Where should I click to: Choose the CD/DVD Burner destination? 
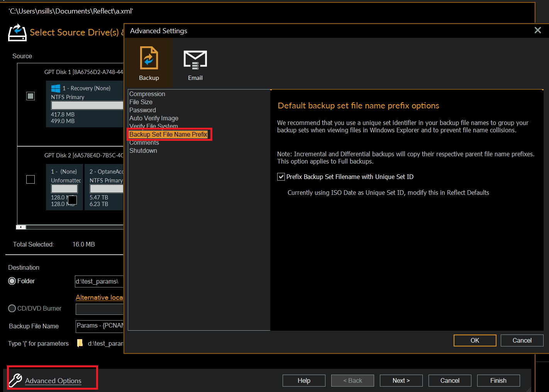tap(12, 308)
